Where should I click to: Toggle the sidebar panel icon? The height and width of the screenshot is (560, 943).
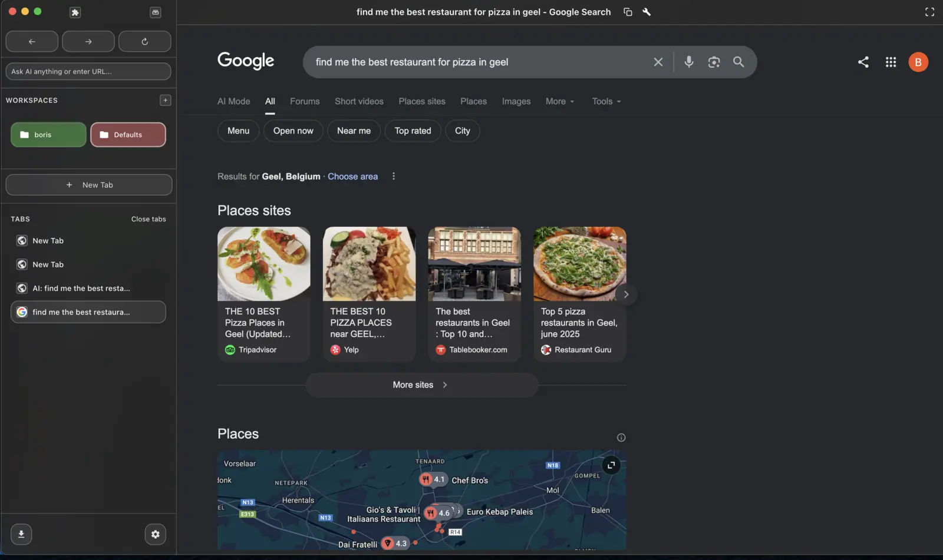point(156,12)
